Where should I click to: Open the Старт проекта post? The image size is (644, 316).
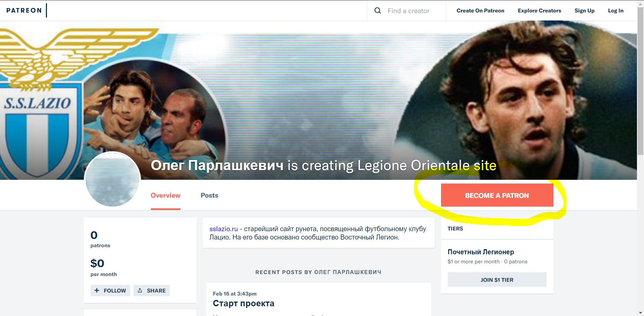(244, 304)
